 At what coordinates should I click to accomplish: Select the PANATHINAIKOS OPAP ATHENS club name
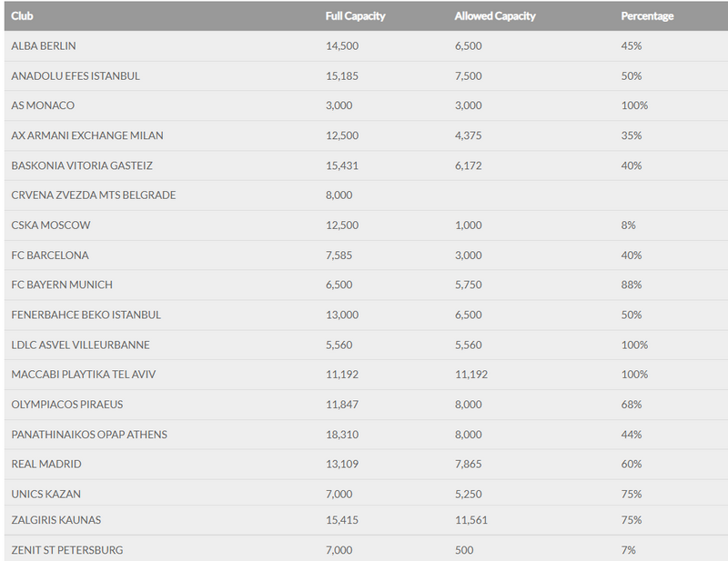pos(89,435)
